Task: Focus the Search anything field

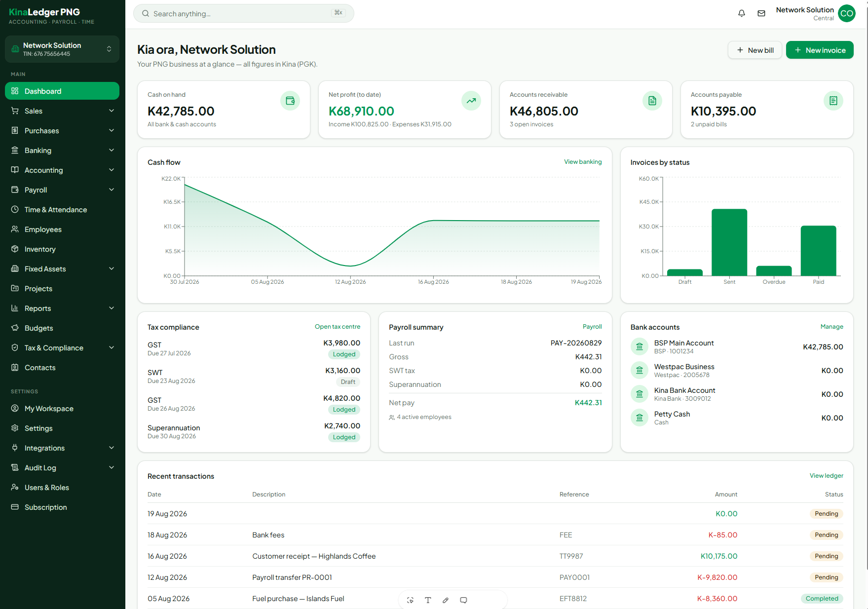Action: tap(244, 13)
